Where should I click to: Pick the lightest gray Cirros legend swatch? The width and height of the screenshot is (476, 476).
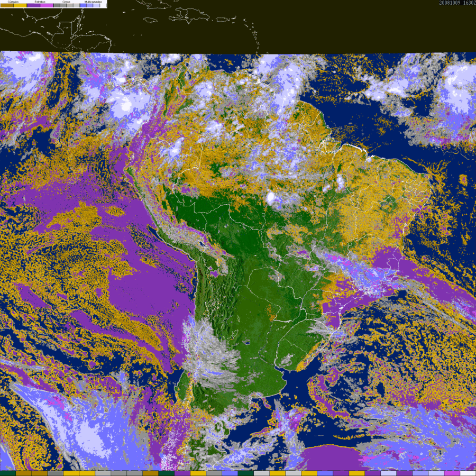[x=76, y=5]
